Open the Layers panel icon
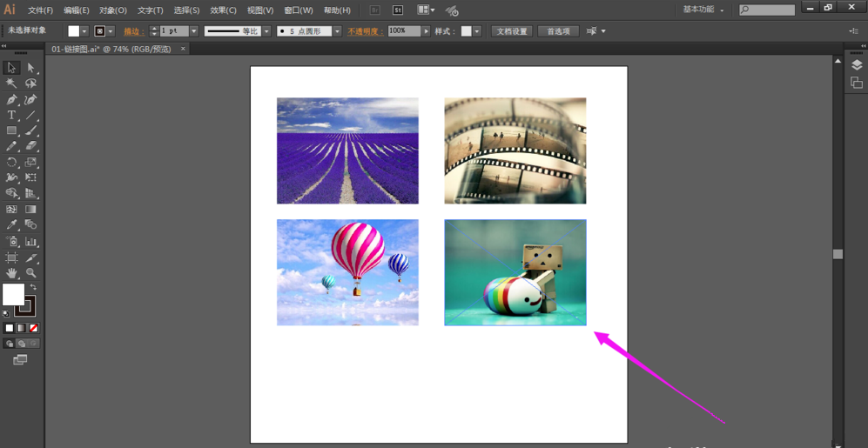The width and height of the screenshot is (868, 448). [857, 65]
